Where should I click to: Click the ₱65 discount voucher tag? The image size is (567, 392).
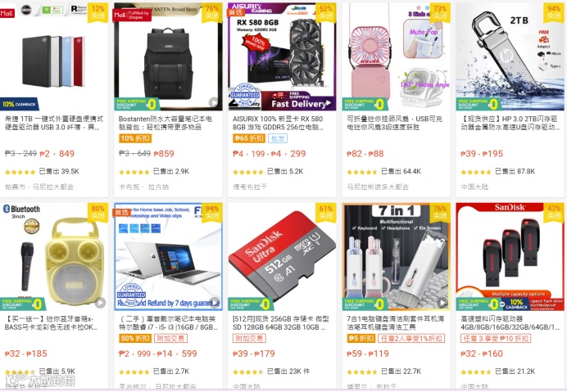(x=249, y=138)
